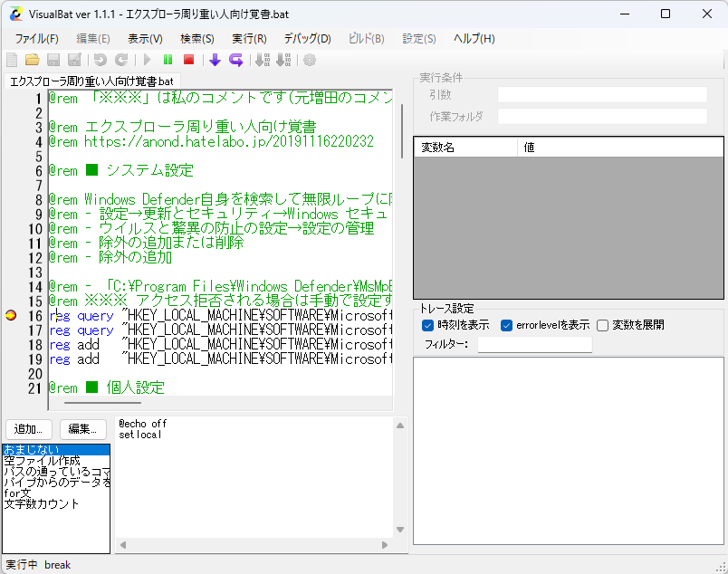Click the breakpoint marker at line 16

(11, 315)
